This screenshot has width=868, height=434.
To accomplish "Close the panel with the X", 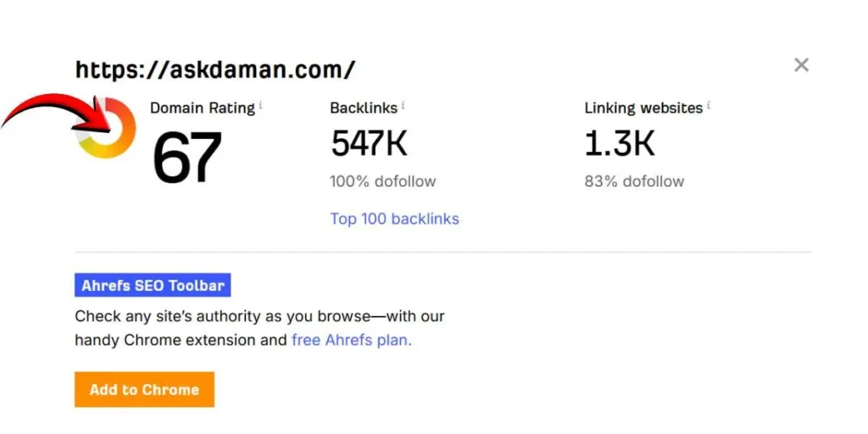I will click(x=801, y=65).
